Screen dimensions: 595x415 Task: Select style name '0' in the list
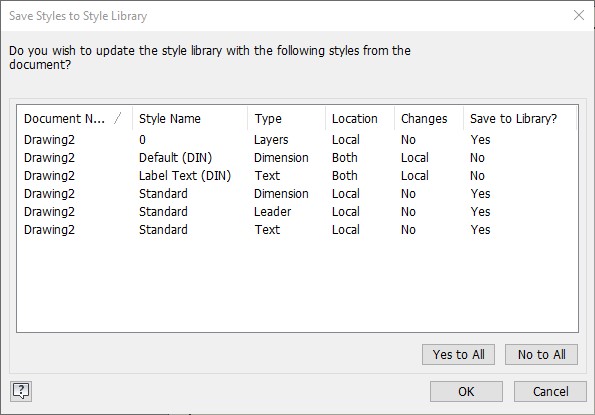coord(142,140)
